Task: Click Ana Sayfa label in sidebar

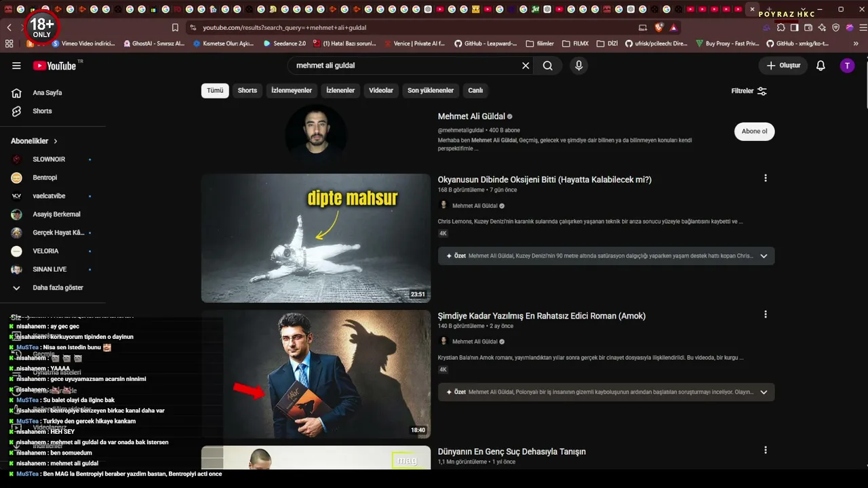Action: (x=47, y=93)
